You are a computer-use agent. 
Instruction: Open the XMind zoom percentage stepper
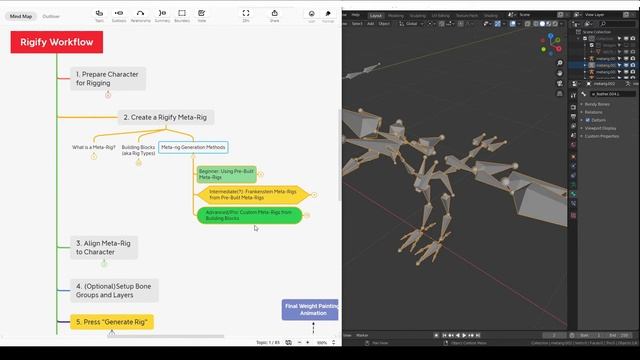[x=333, y=342]
